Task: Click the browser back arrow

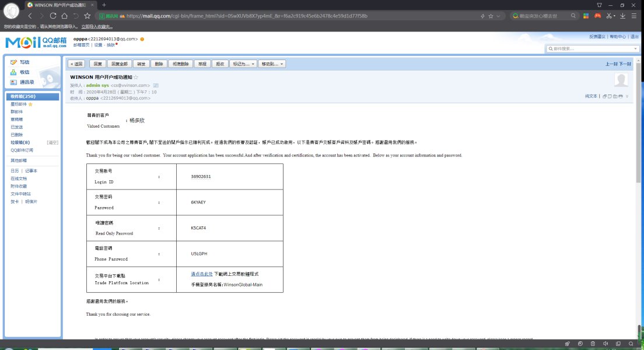Action: (x=30, y=16)
